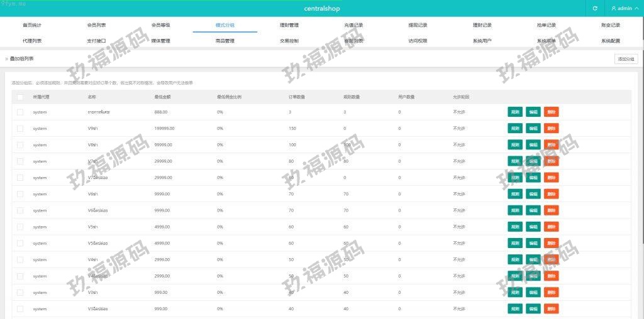
Task: Click the 添加分组 button
Action: click(625, 59)
